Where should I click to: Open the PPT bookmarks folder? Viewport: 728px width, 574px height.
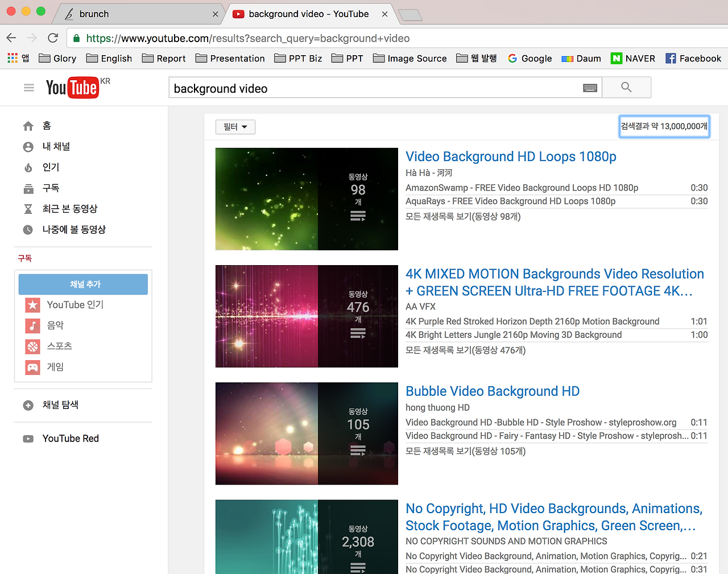pos(348,58)
